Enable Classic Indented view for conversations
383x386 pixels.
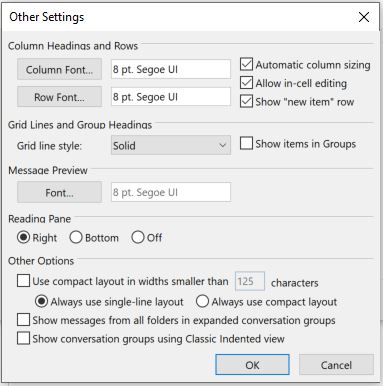pyautogui.click(x=23, y=338)
